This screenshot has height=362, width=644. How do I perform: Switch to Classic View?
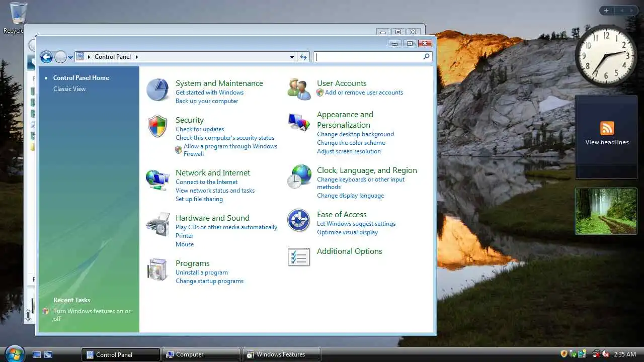69,89
